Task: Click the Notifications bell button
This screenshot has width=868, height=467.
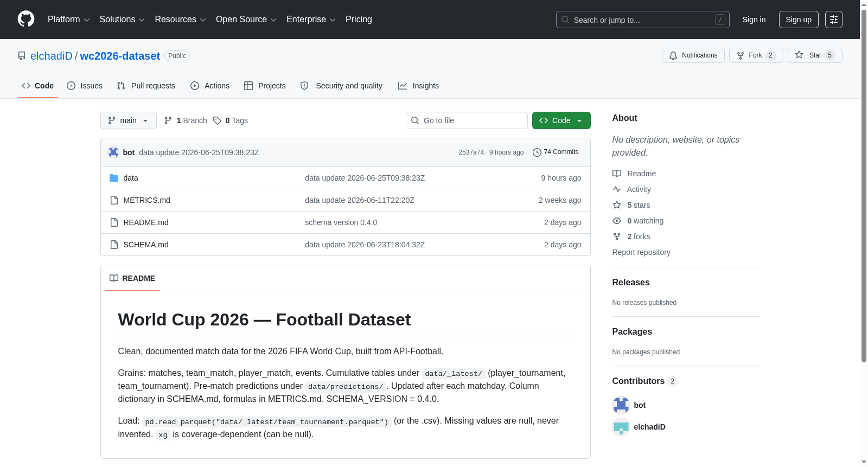Action: pos(693,55)
